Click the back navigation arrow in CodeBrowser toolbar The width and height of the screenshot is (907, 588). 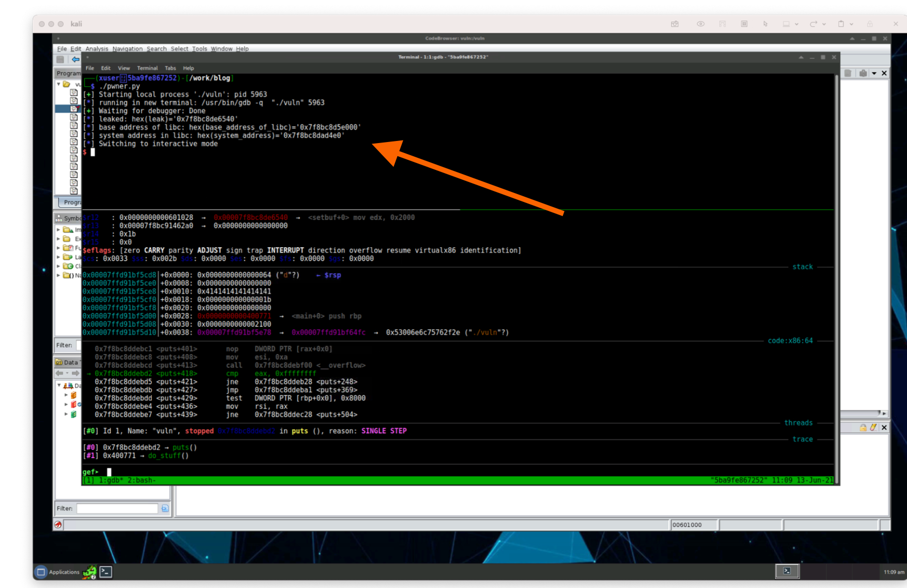[76, 59]
